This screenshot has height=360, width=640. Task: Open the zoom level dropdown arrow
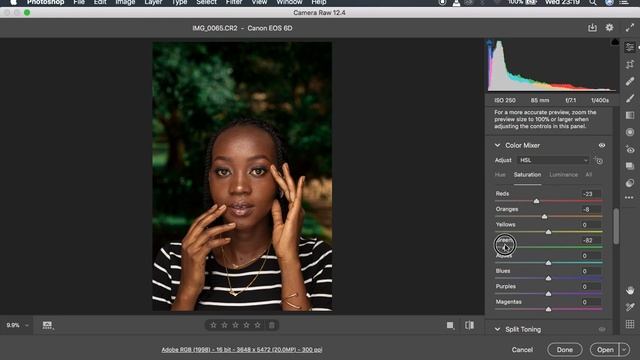(x=27, y=326)
